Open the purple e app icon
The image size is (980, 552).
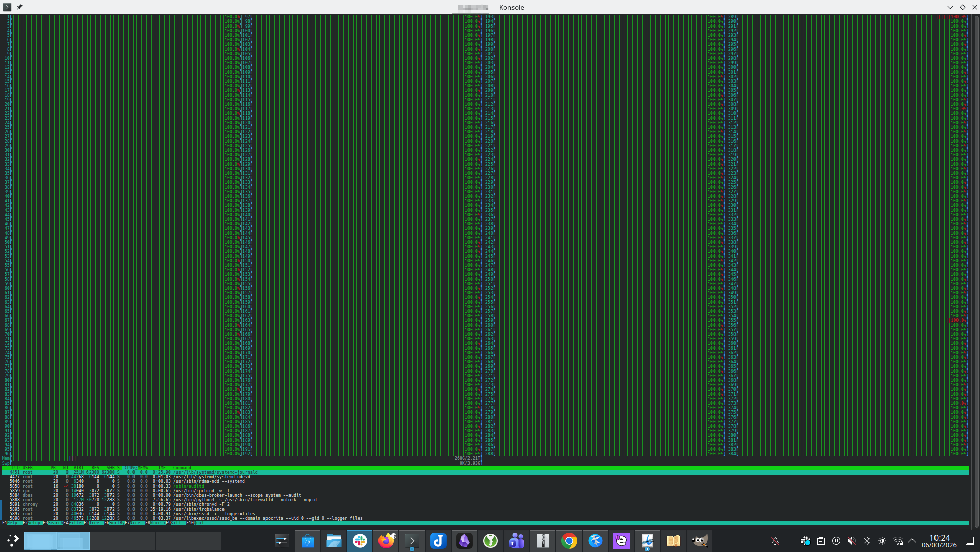pos(621,540)
